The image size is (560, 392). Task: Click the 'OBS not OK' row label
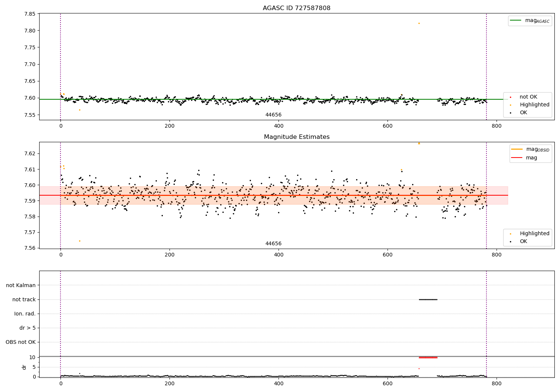click(x=21, y=342)
